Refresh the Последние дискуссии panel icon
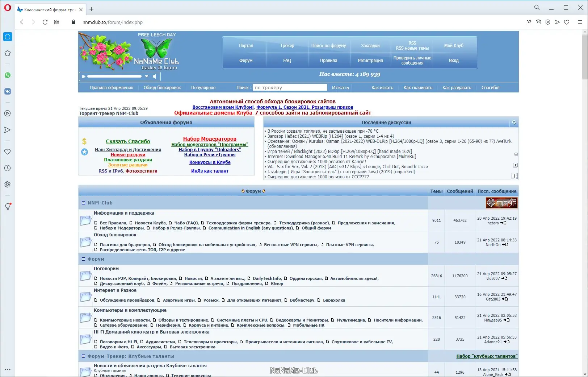Image resolution: width=588 pixels, height=377 pixels. click(514, 123)
